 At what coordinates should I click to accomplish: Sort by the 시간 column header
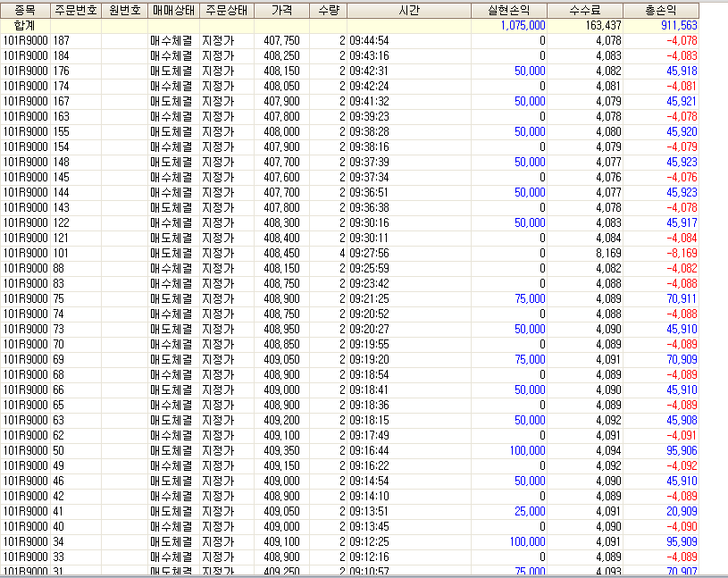pos(409,10)
